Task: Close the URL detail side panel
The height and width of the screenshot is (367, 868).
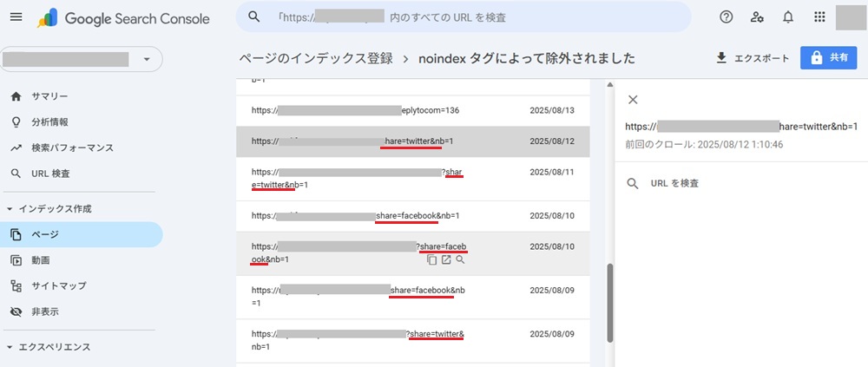Action: tap(633, 100)
